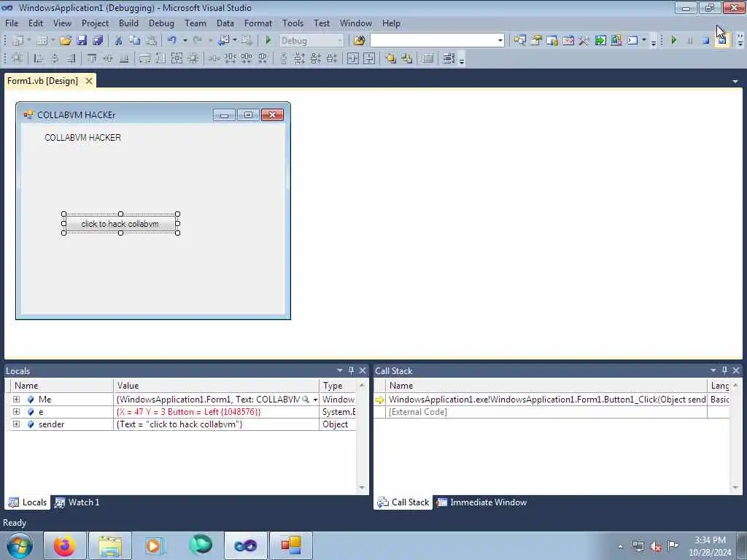
Task: Close the Locals panel
Action: pyautogui.click(x=363, y=370)
